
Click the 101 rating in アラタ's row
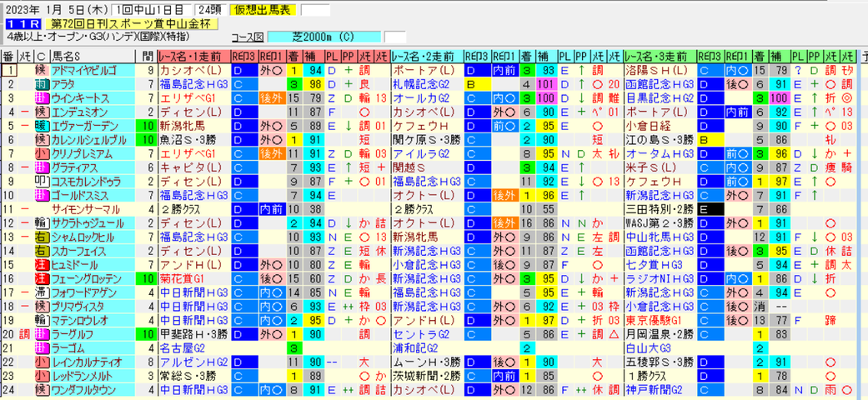coord(546,84)
